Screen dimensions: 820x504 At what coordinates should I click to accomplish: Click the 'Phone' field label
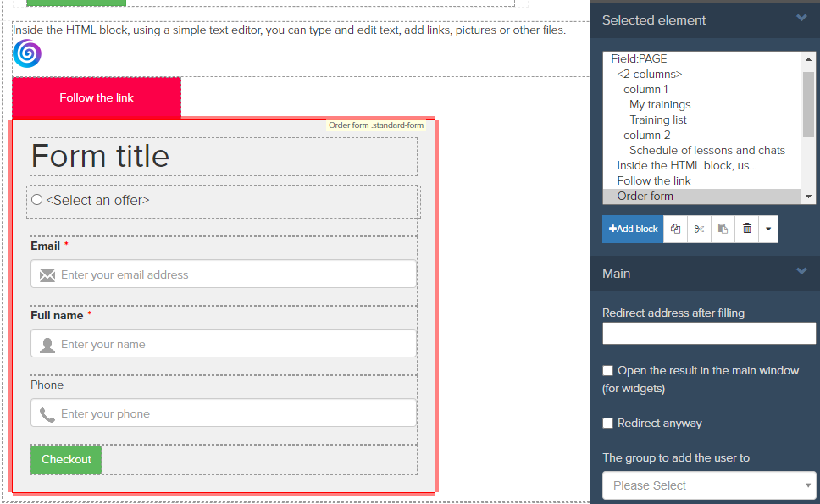point(47,385)
